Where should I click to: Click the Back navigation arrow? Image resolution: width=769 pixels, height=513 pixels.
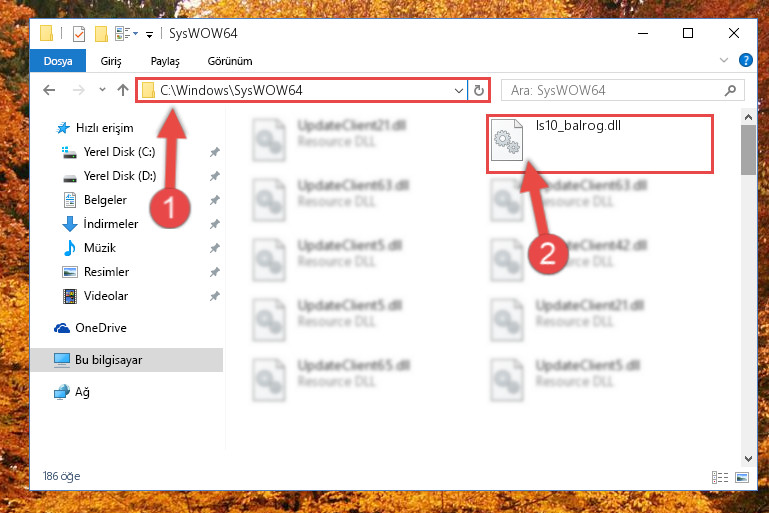pyautogui.click(x=49, y=90)
